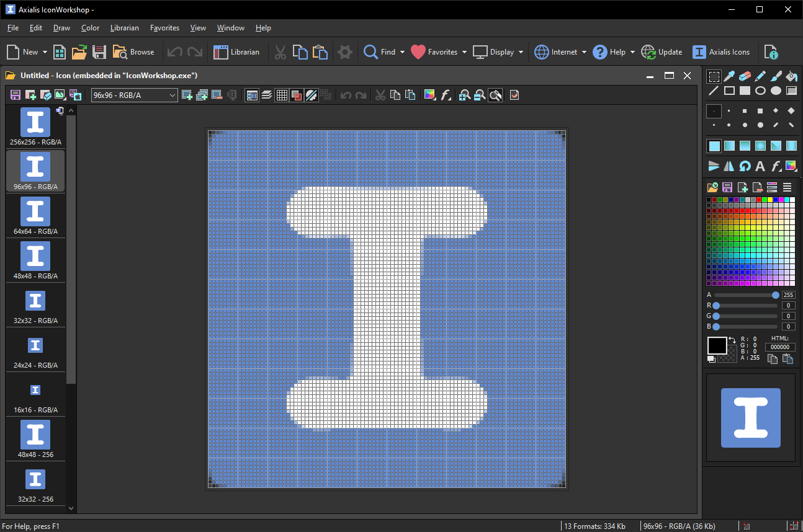
Task: Click the Browse button
Action: [x=133, y=52]
